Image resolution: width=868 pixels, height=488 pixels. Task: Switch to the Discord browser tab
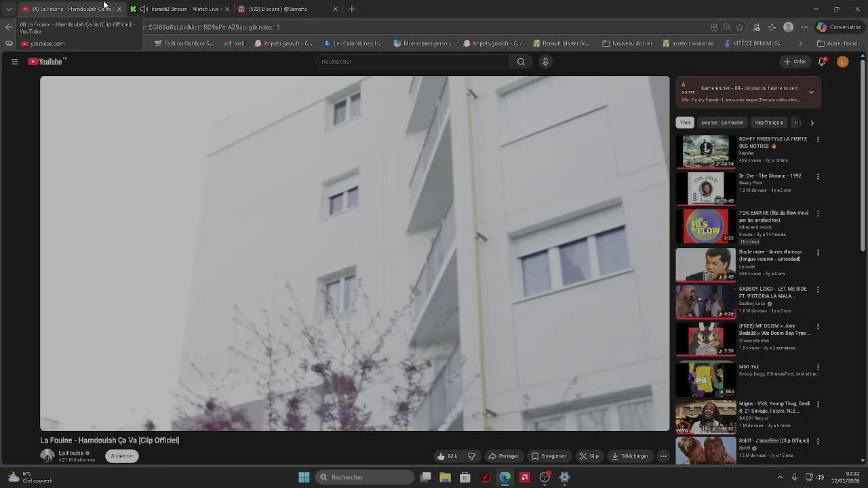(288, 9)
